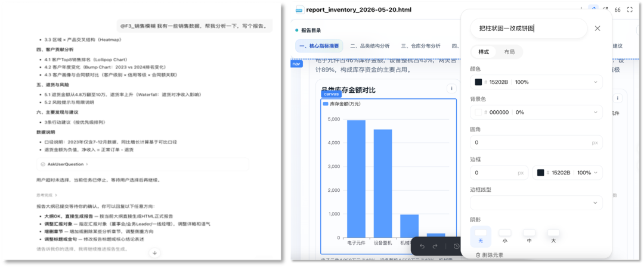The width and height of the screenshot is (644, 268).
Task: Click the 电子元件 bar in chart
Action: 356,179
